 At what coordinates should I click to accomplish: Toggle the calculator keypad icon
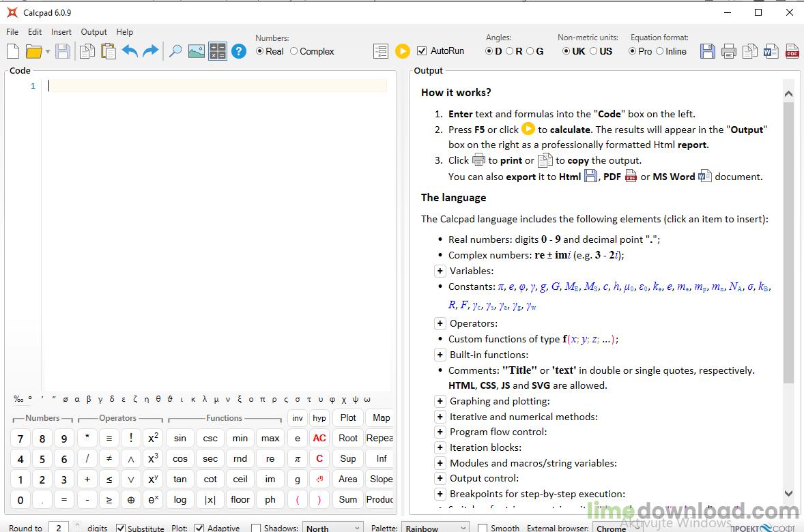pos(218,51)
